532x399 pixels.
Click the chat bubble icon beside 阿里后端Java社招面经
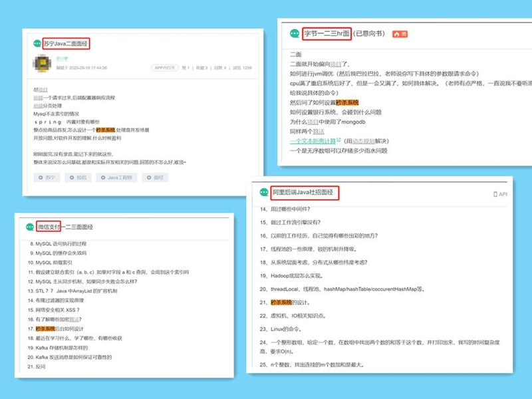coord(264,192)
